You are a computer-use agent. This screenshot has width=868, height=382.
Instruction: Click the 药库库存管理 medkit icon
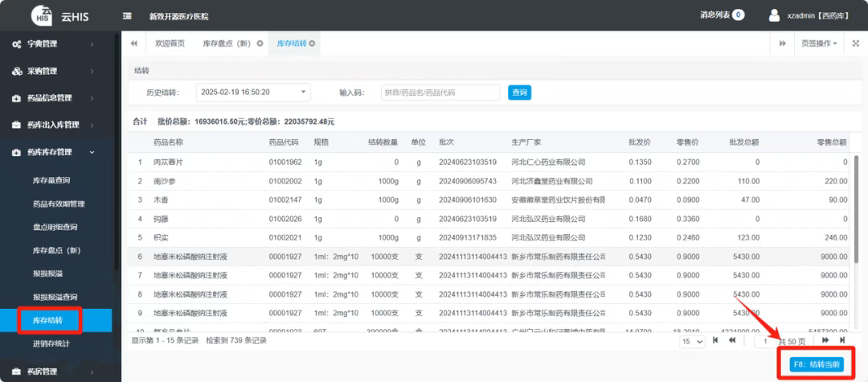17,152
